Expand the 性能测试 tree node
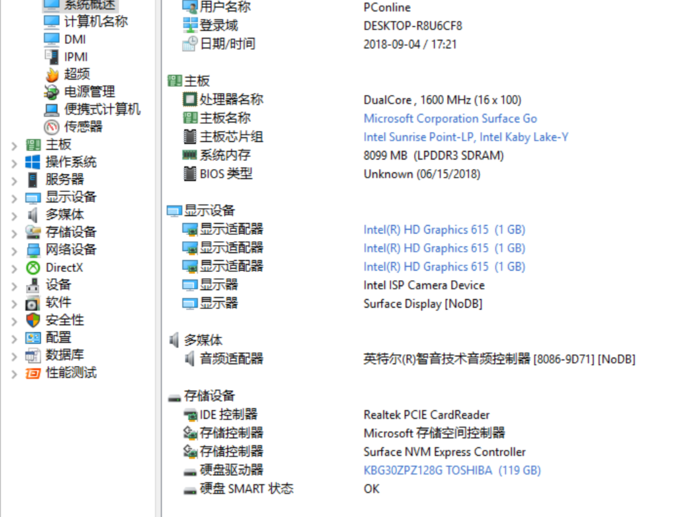Screen dimensions: 700x517 pos(14,374)
